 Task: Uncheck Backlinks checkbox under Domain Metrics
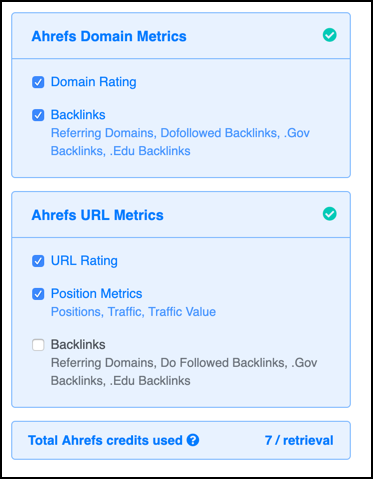click(x=38, y=115)
